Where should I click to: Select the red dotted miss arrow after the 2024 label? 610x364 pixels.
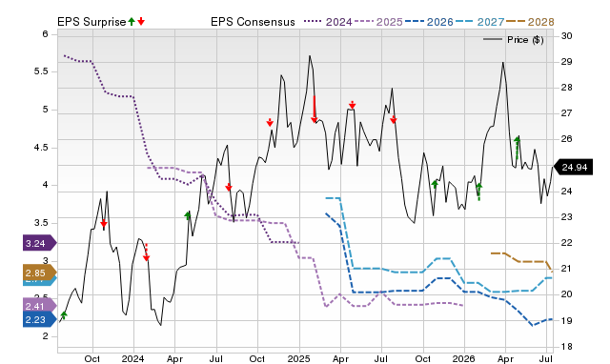tap(146, 253)
